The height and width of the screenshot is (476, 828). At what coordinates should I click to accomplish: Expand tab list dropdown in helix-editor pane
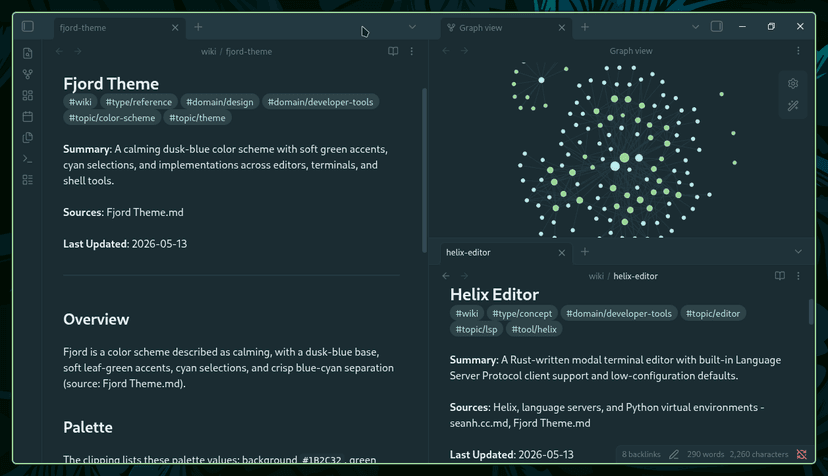[x=798, y=252]
